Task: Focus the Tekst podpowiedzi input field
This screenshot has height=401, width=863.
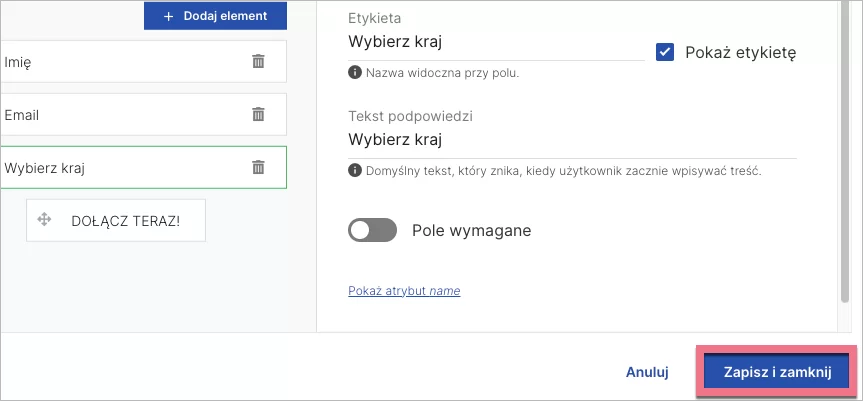Action: coord(570,139)
